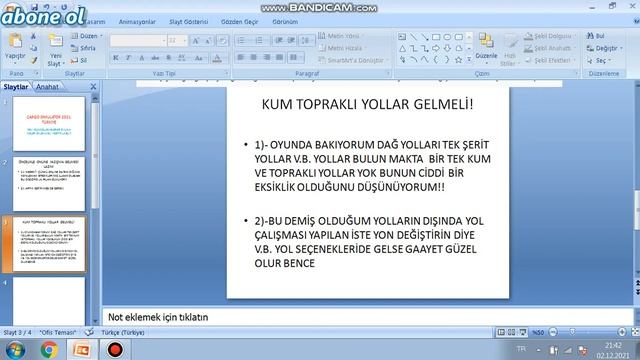Increase the list indent level
This screenshot has width=640, height=360.
[291, 40]
